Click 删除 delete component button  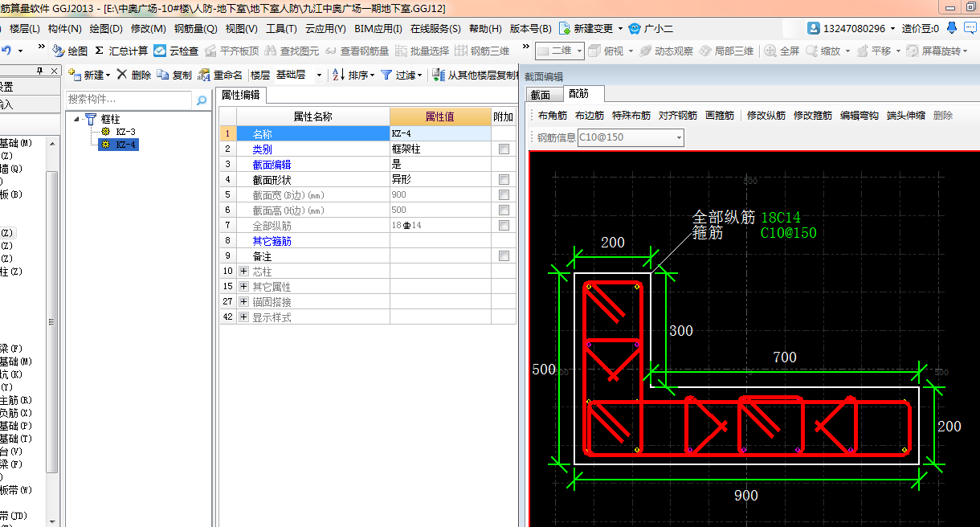[x=133, y=75]
